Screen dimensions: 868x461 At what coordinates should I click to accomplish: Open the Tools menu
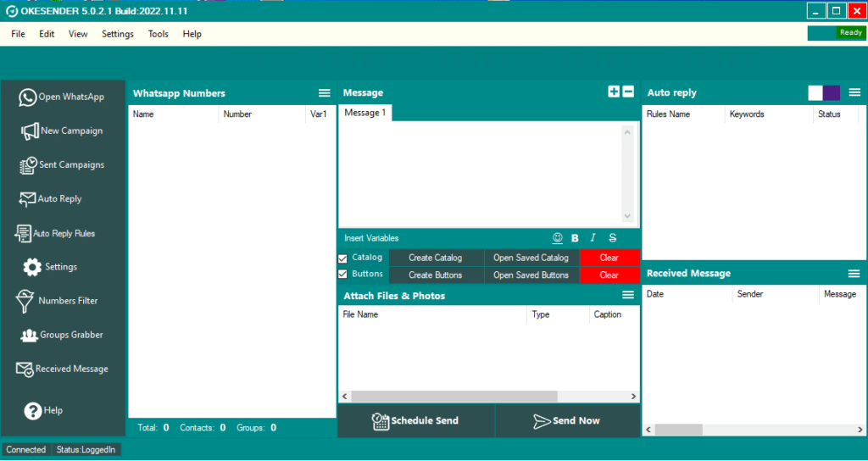(x=158, y=34)
